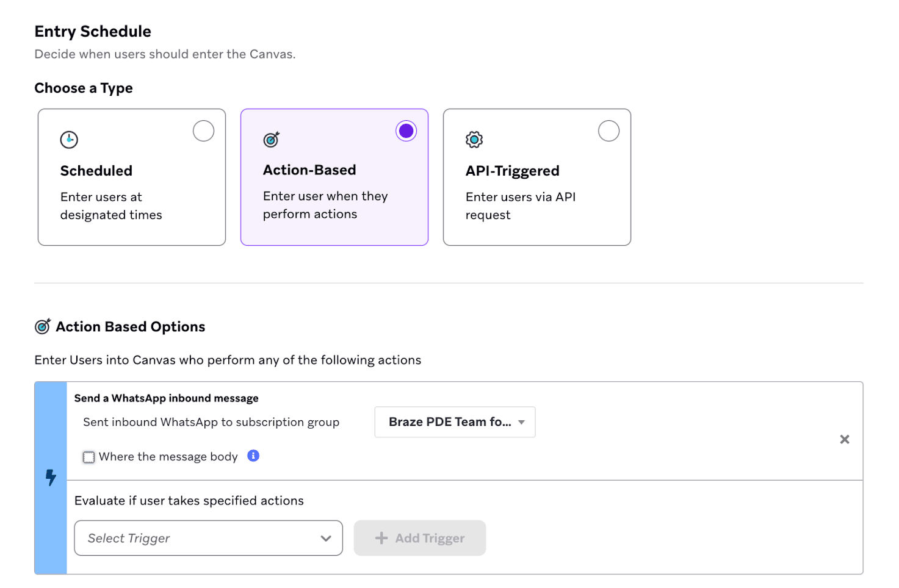Image resolution: width=899 pixels, height=588 pixels.
Task: Click the Select Trigger chevron arrow
Action: pos(326,538)
